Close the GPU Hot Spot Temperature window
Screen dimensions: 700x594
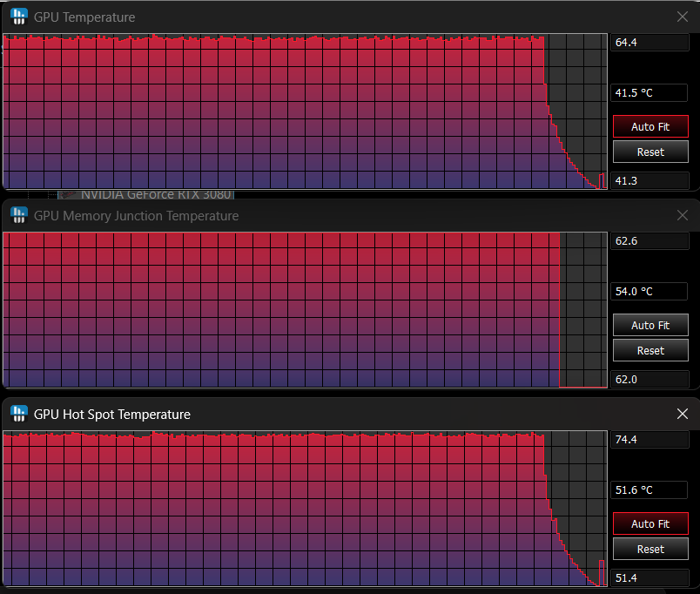[x=683, y=414]
